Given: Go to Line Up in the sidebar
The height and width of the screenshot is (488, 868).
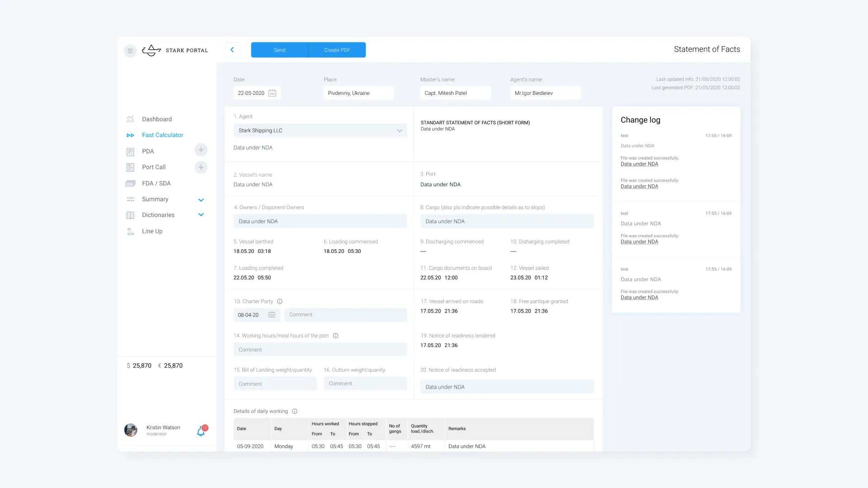Looking at the screenshot, I should (x=152, y=231).
